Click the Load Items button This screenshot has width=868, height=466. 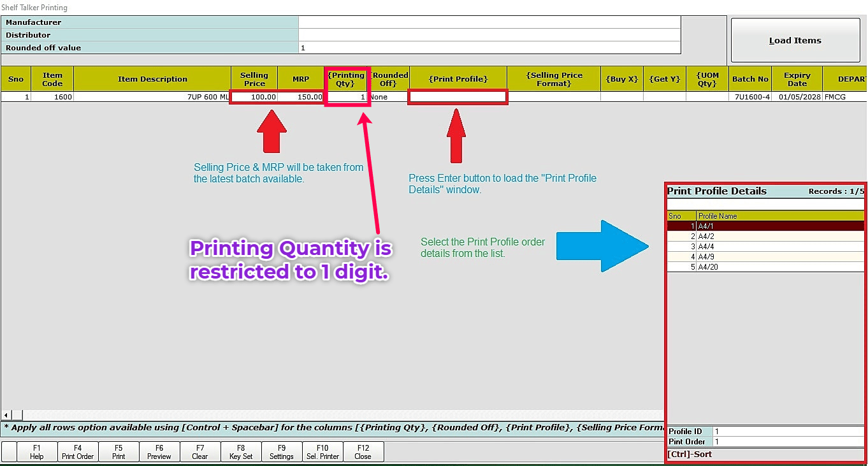(795, 40)
